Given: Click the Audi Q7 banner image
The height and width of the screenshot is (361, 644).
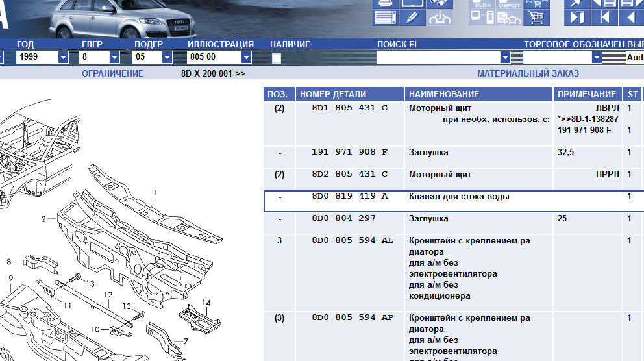Looking at the screenshot, I should tap(122, 18).
